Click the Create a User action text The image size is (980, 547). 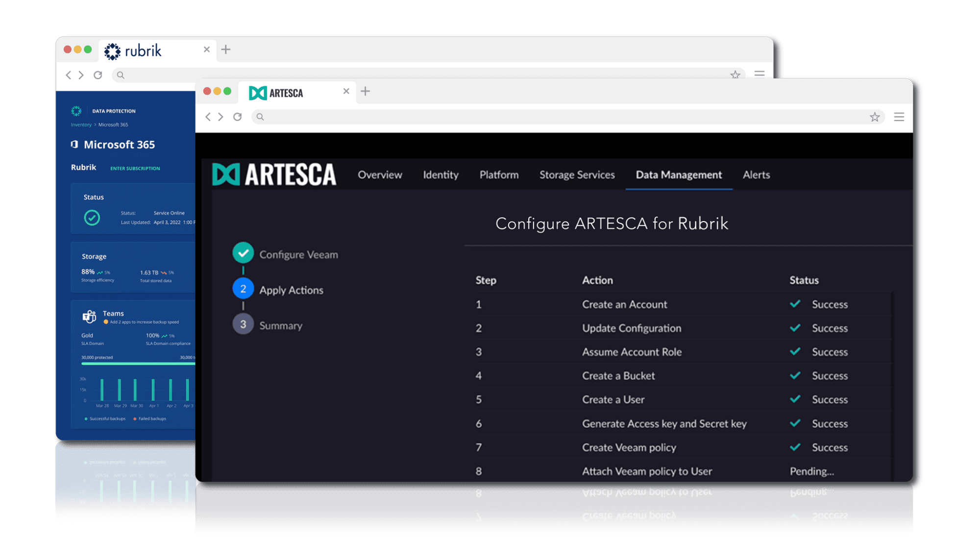click(613, 399)
